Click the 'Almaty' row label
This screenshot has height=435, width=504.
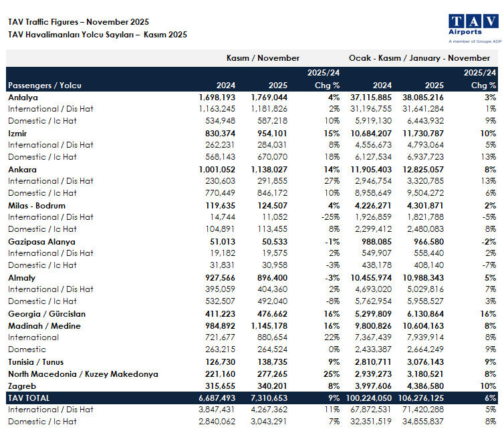(x=21, y=278)
